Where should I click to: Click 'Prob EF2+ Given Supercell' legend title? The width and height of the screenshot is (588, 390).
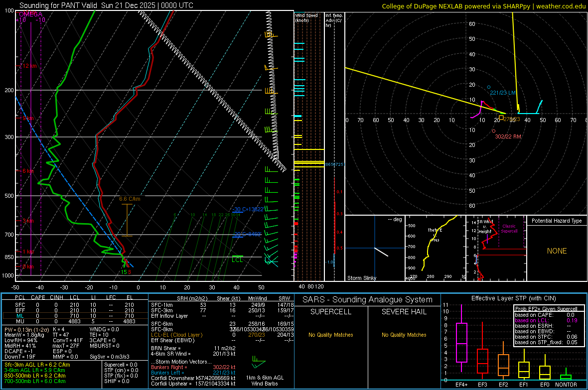(546, 309)
